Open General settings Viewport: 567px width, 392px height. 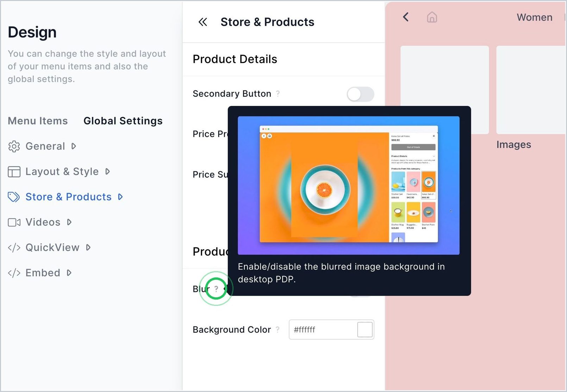(x=45, y=146)
